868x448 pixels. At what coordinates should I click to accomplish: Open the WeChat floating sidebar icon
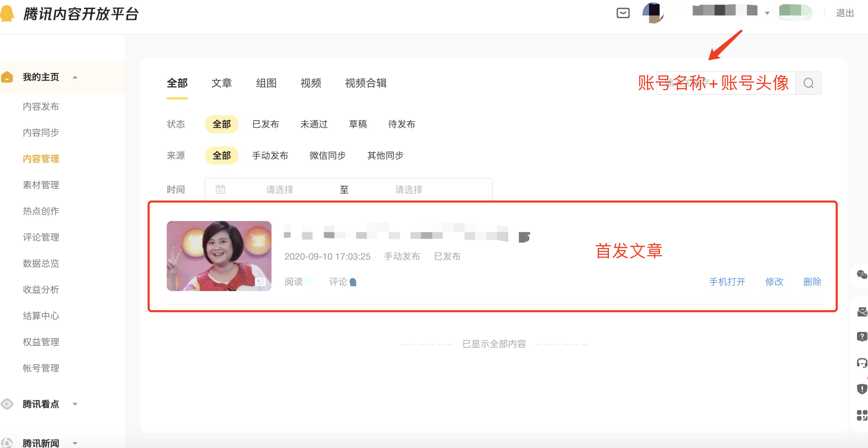click(862, 274)
